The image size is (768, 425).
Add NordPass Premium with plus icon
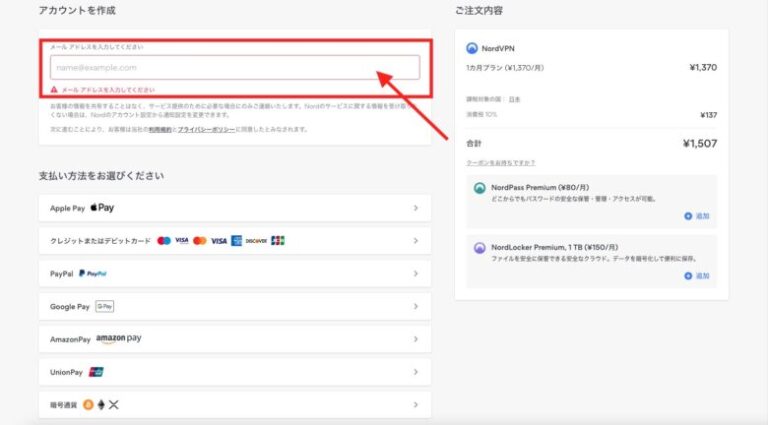[688, 216]
